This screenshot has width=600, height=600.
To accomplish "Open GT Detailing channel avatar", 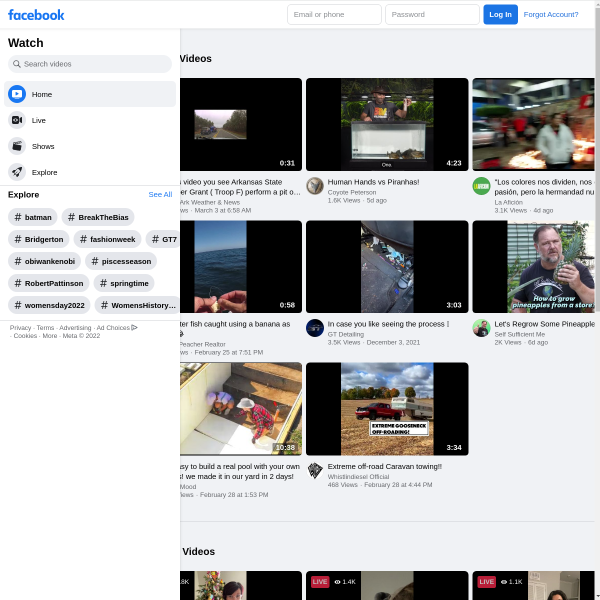I will point(315,328).
